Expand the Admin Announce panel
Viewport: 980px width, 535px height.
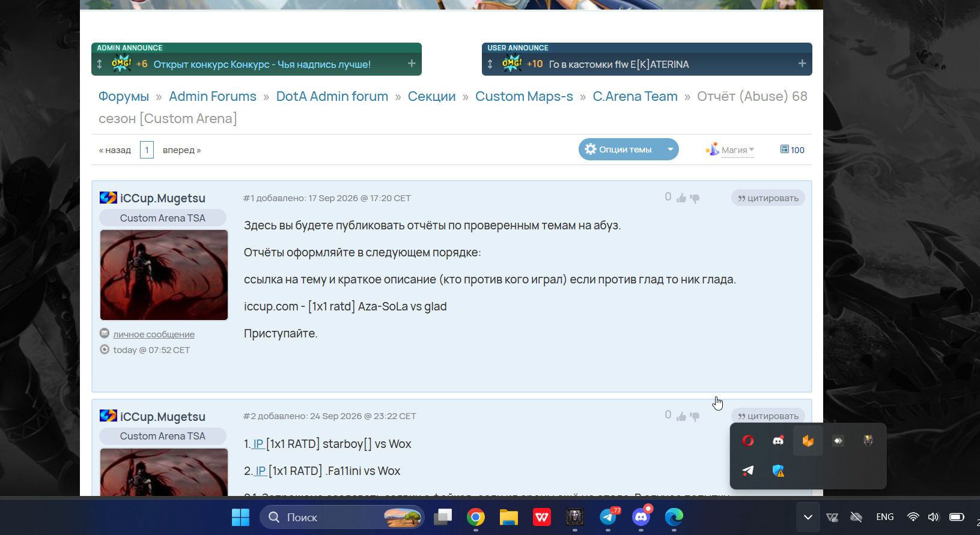(x=412, y=64)
